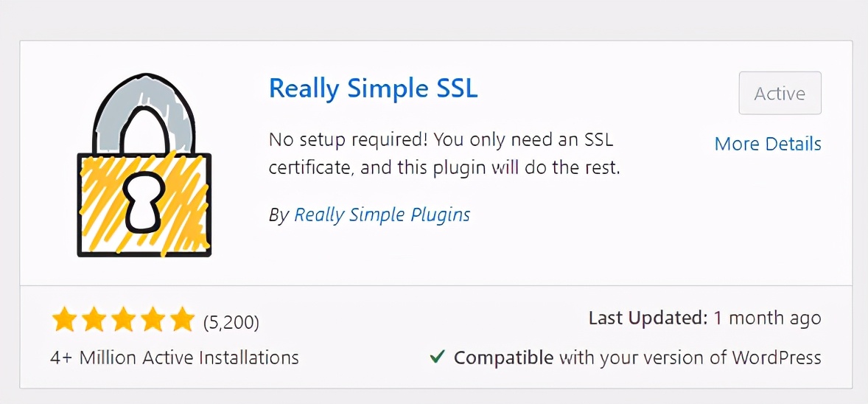
Task: Click the first rating star
Action: pos(64,321)
